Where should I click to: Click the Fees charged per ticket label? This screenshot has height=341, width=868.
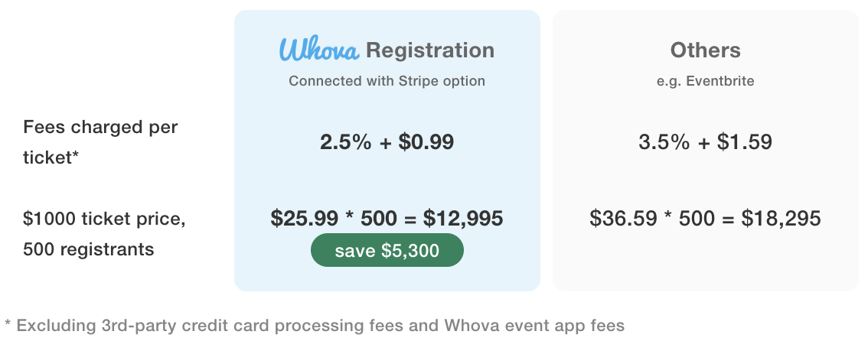pos(100,142)
